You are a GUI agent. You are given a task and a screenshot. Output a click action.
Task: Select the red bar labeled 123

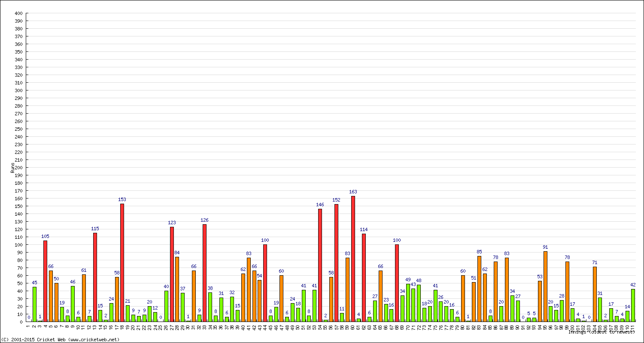(172, 274)
